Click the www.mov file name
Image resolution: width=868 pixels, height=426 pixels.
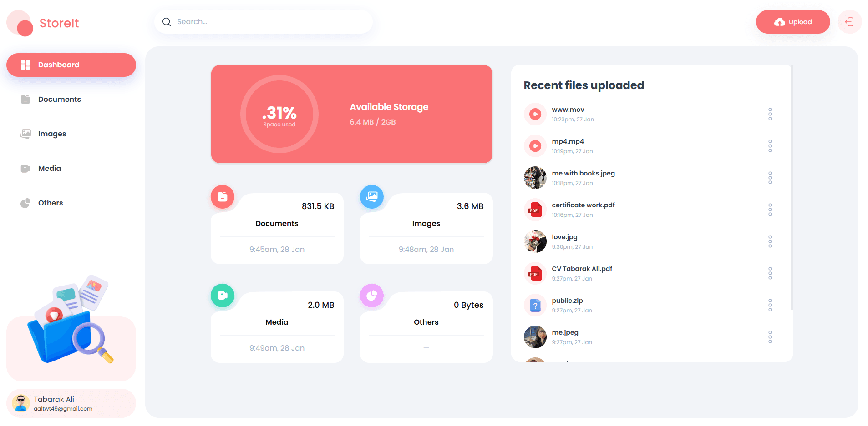(x=568, y=110)
